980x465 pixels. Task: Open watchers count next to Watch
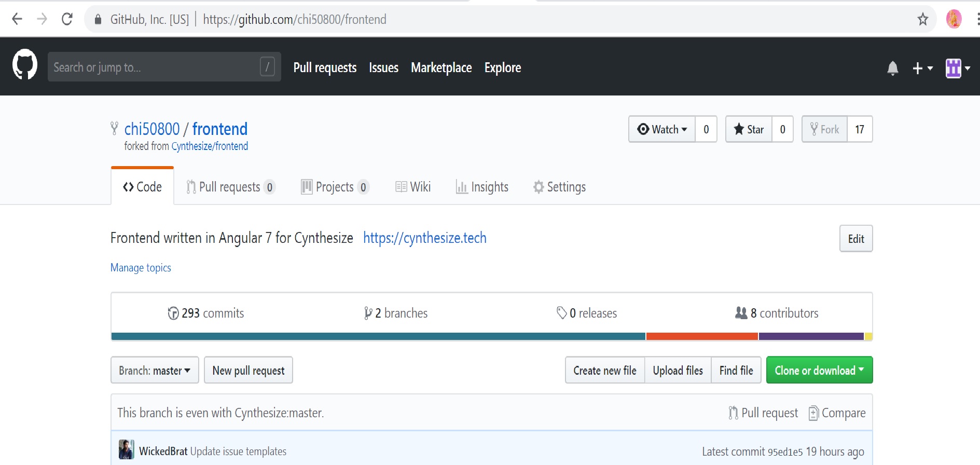[x=706, y=129]
